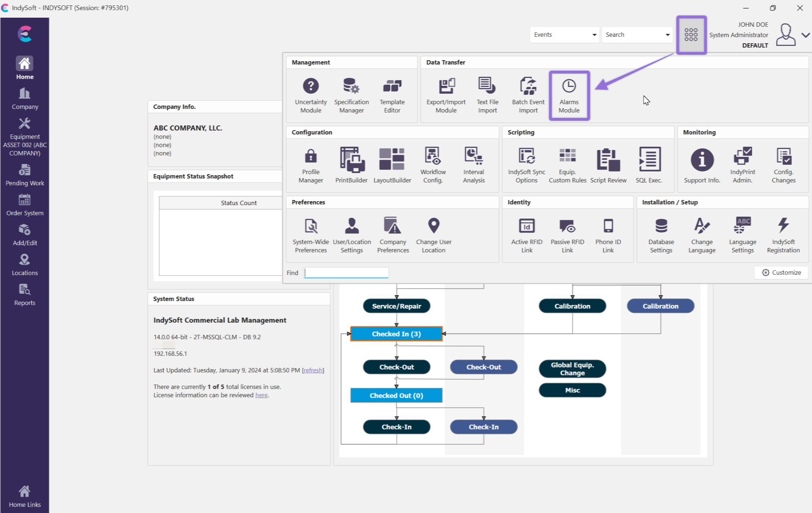Image resolution: width=812 pixels, height=513 pixels.
Task: Launch the Uncertainty Module
Action: tap(311, 95)
